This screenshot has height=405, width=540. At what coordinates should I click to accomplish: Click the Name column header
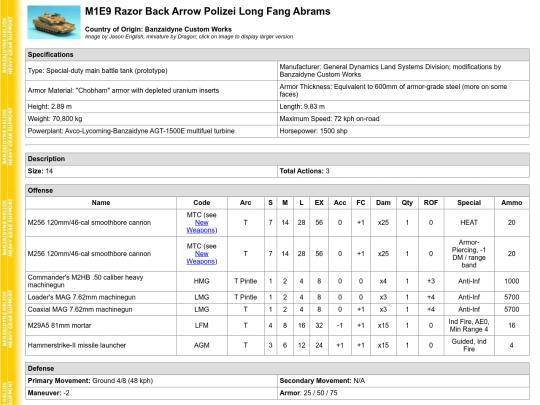tap(101, 203)
